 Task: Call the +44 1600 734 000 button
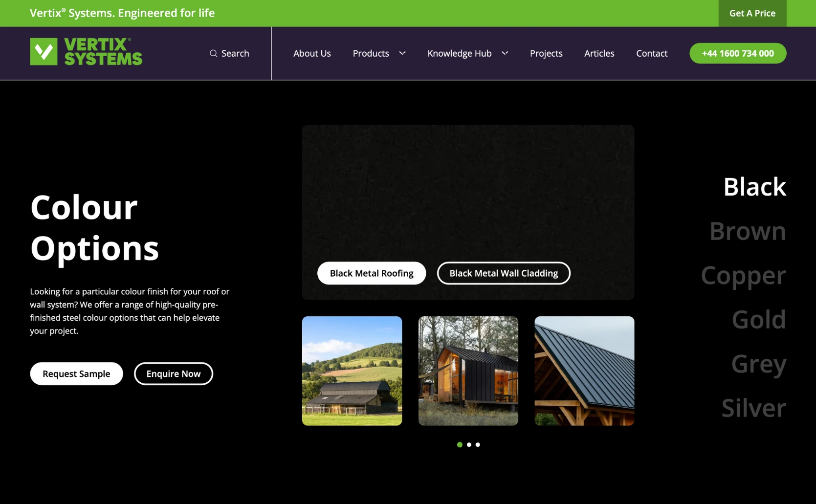tap(738, 53)
